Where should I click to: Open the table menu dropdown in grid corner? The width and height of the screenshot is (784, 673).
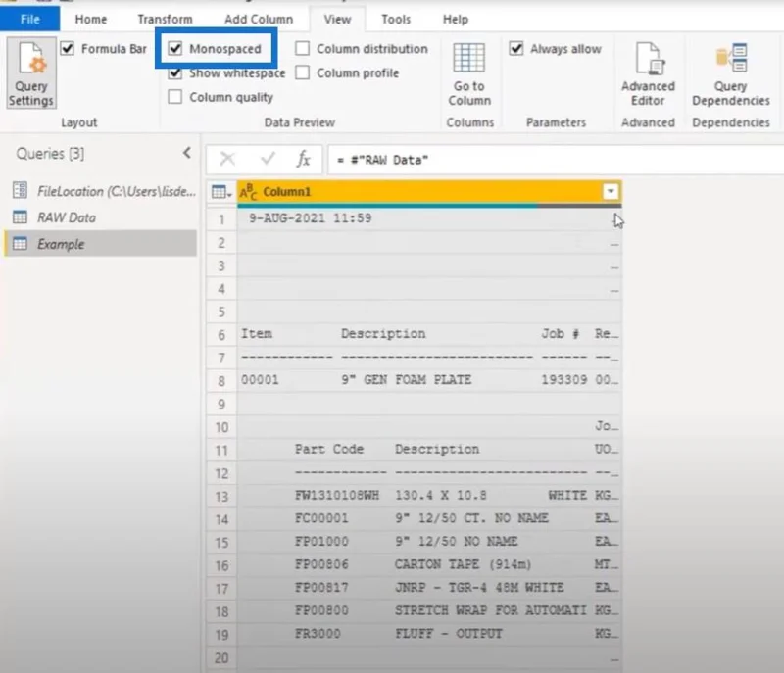(221, 192)
